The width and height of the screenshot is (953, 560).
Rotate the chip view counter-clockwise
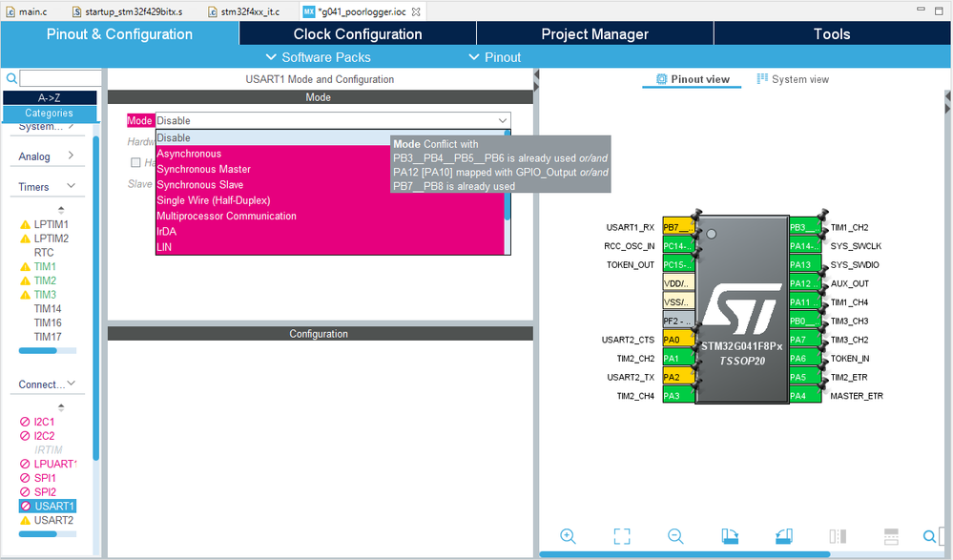(784, 536)
